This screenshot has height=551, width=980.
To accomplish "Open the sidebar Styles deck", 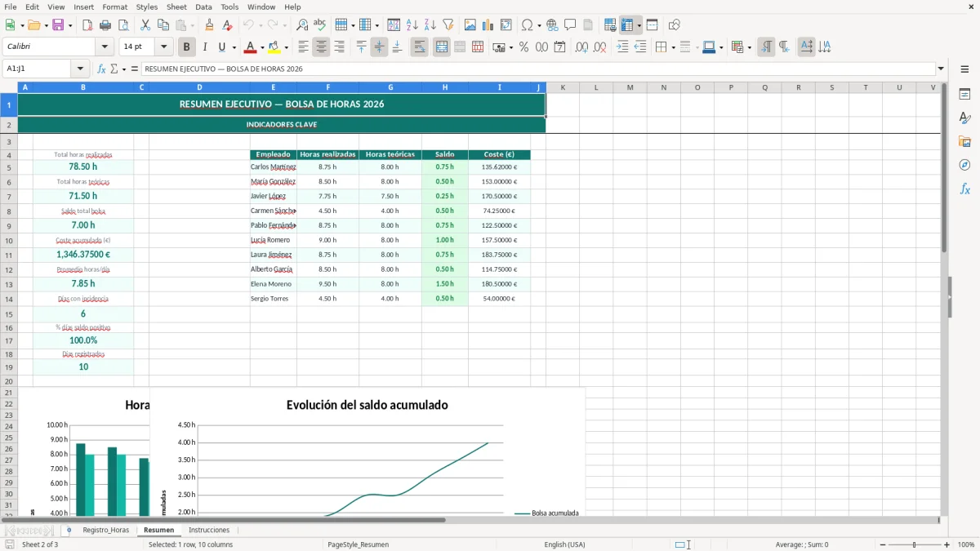I will click(964, 118).
